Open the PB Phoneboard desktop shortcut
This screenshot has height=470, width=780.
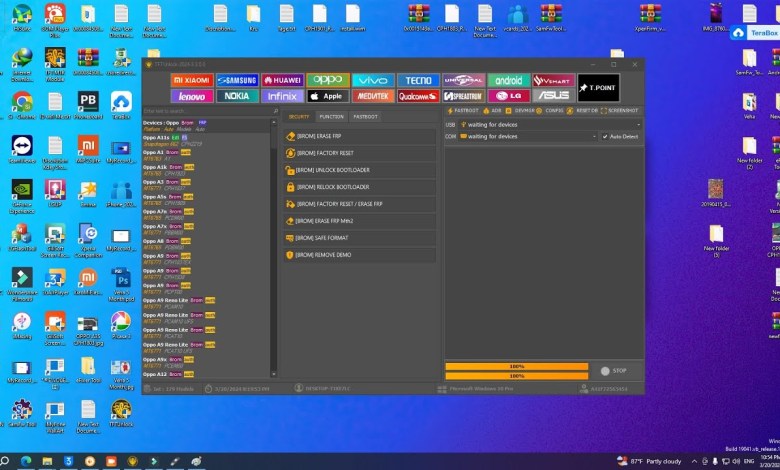coord(88,105)
